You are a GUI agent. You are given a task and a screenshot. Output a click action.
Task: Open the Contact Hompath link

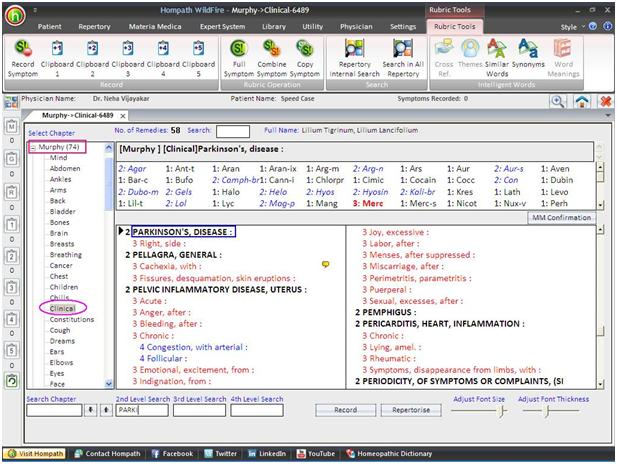click(x=107, y=453)
